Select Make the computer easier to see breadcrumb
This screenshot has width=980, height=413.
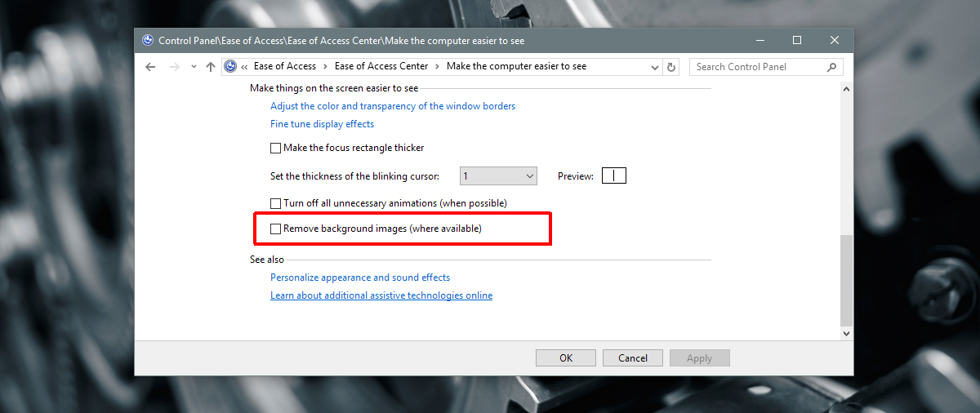[x=516, y=67]
